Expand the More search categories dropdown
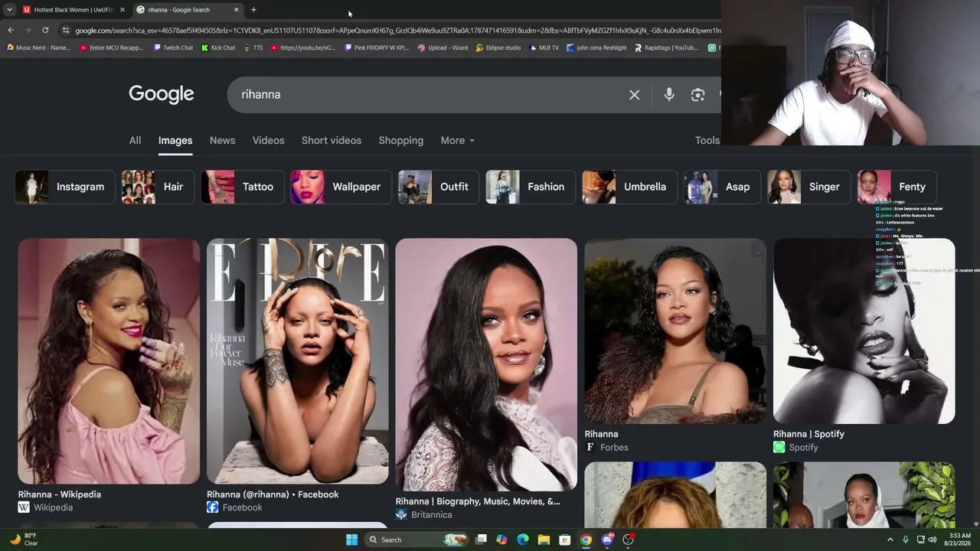 click(457, 141)
